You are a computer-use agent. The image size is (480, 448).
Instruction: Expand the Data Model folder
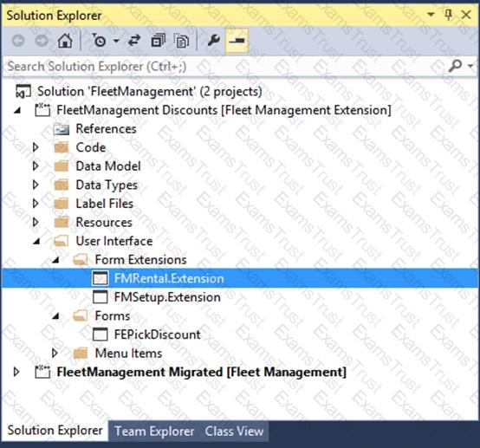(x=36, y=166)
